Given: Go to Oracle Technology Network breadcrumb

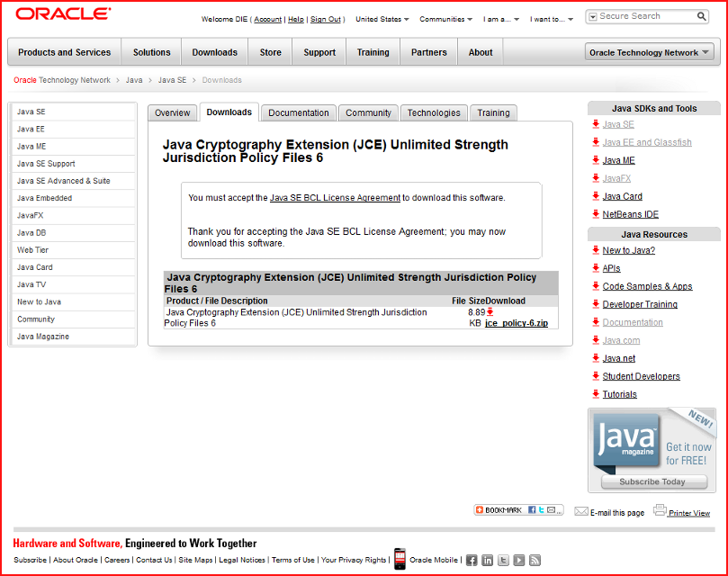Looking at the screenshot, I should 62,80.
